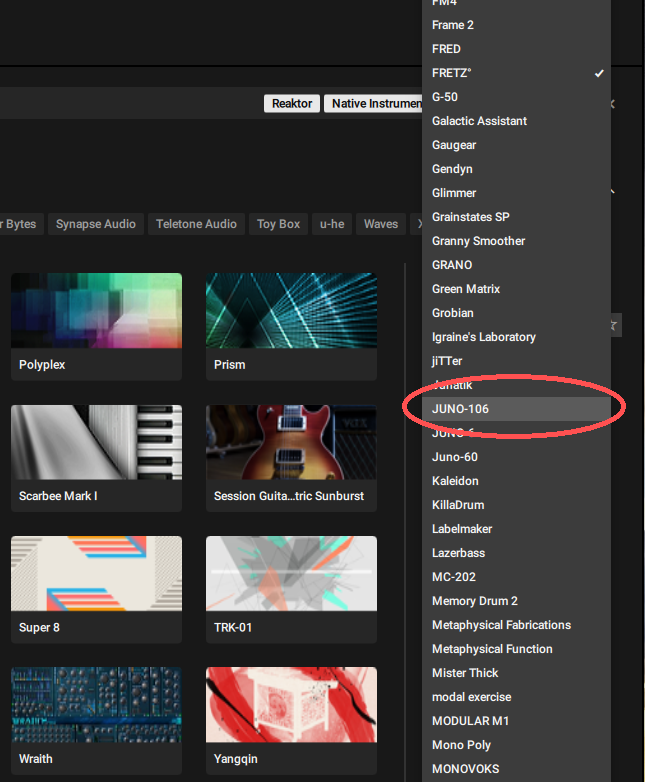
Task: Select Mister Thick from the list
Action: [516, 673]
